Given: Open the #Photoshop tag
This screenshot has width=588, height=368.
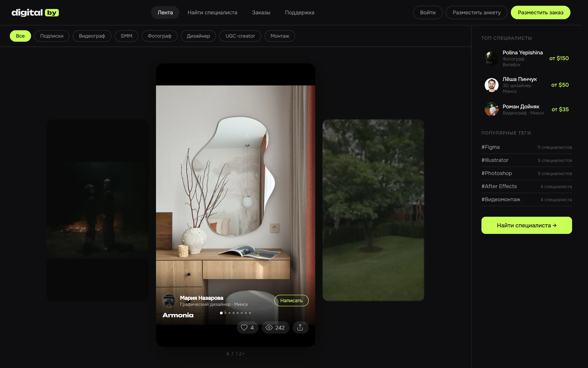Looking at the screenshot, I should pyautogui.click(x=527, y=173).
